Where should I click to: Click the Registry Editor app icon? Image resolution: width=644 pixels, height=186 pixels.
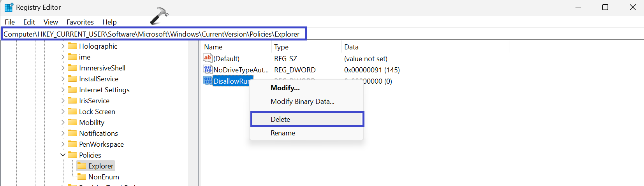click(9, 7)
